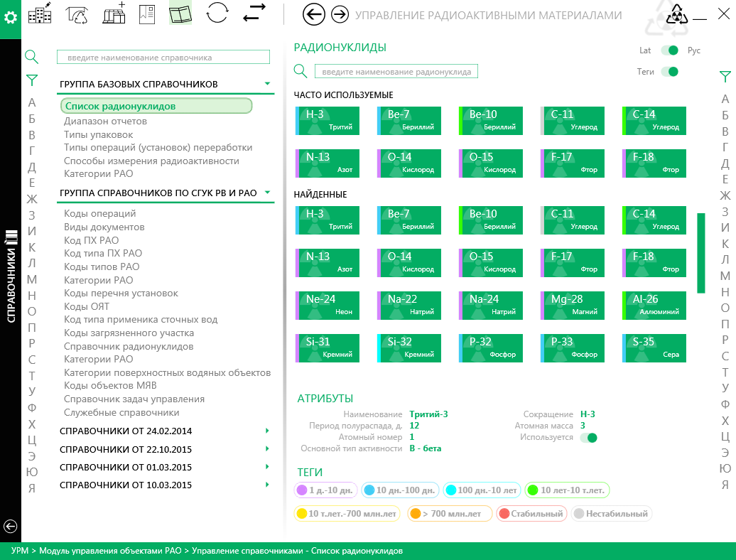Toggle the 10 лет-10 т.лет. tag filter
736x560 pixels.
pyautogui.click(x=567, y=490)
